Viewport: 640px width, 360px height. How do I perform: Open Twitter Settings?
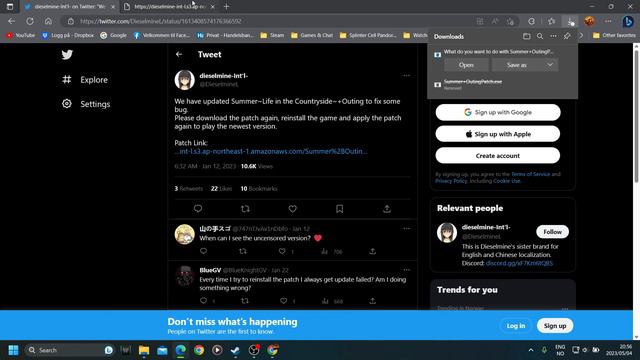(86, 104)
